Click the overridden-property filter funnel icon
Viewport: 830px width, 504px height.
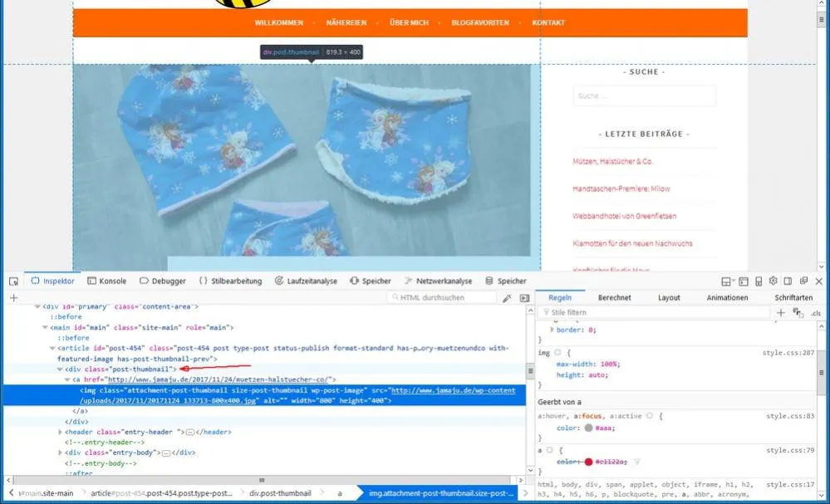637,462
